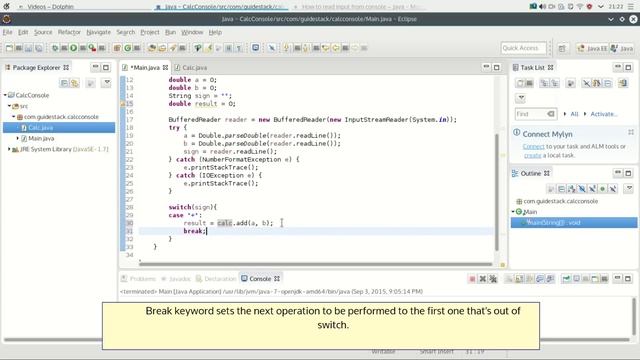Click the Open Perspective icon

pyautogui.click(x=562, y=49)
